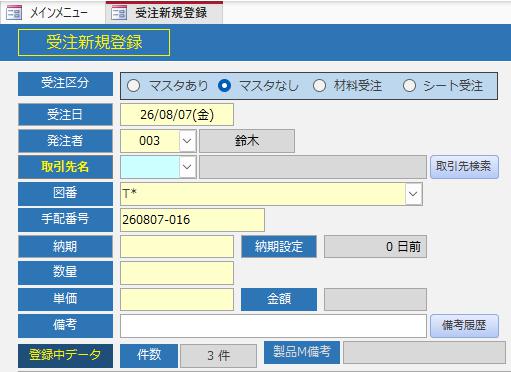This screenshot has height=372, width=511.
Task: Select the シート受注 radio option
Action: click(x=409, y=86)
